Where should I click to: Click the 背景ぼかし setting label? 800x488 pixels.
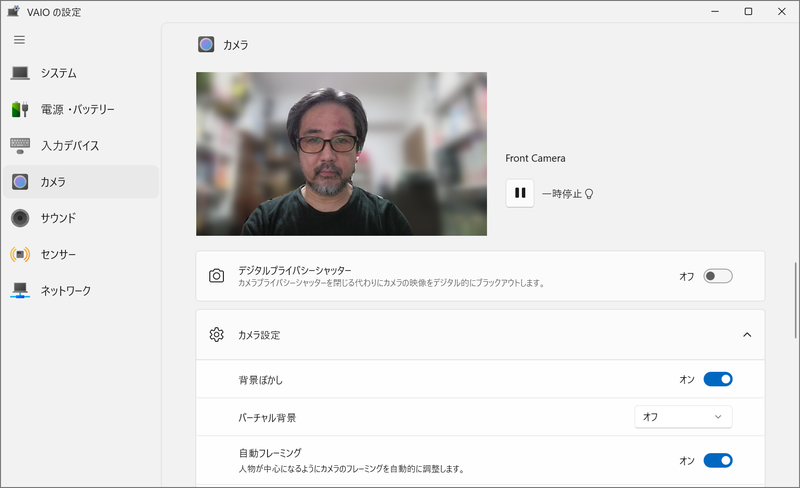point(260,380)
